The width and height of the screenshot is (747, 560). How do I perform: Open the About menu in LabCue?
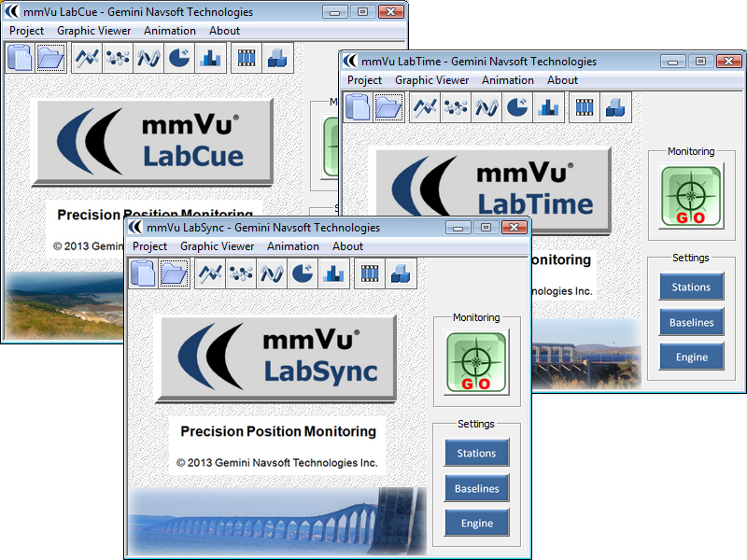click(224, 31)
